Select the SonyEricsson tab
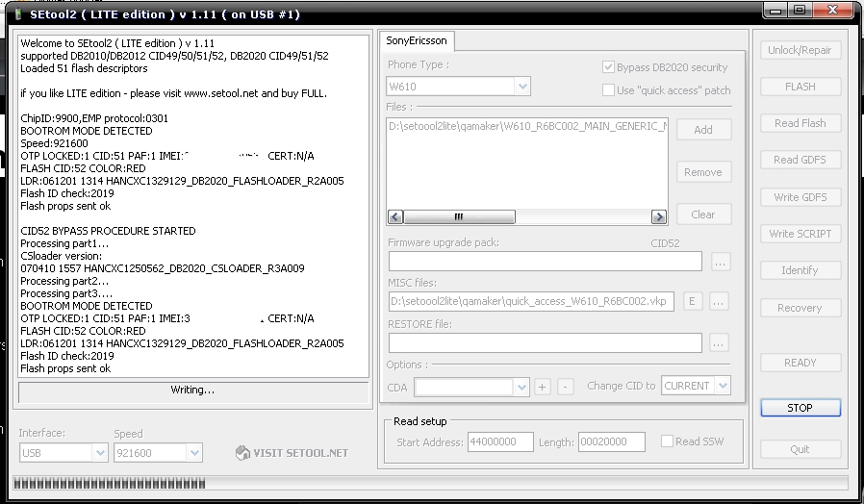Viewport: 864px width, 504px height. (x=417, y=40)
